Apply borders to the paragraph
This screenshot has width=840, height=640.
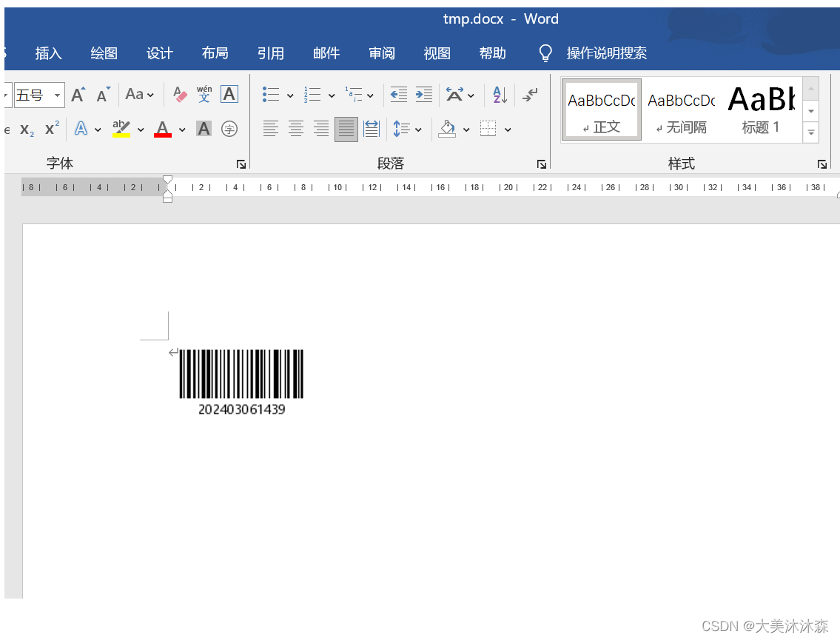488,129
